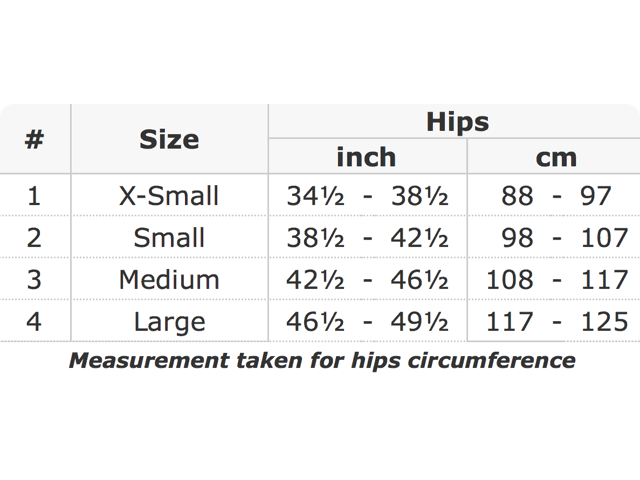Viewport: 640px width, 480px height.
Task: Click the '#' column header
Action: tap(34, 139)
